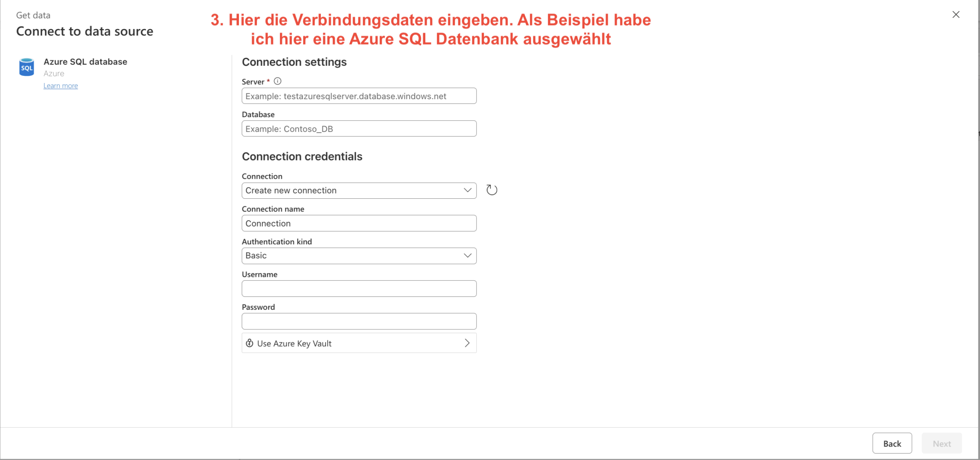Click the Server field info icon
Viewport: 980px width, 460px height.
278,81
